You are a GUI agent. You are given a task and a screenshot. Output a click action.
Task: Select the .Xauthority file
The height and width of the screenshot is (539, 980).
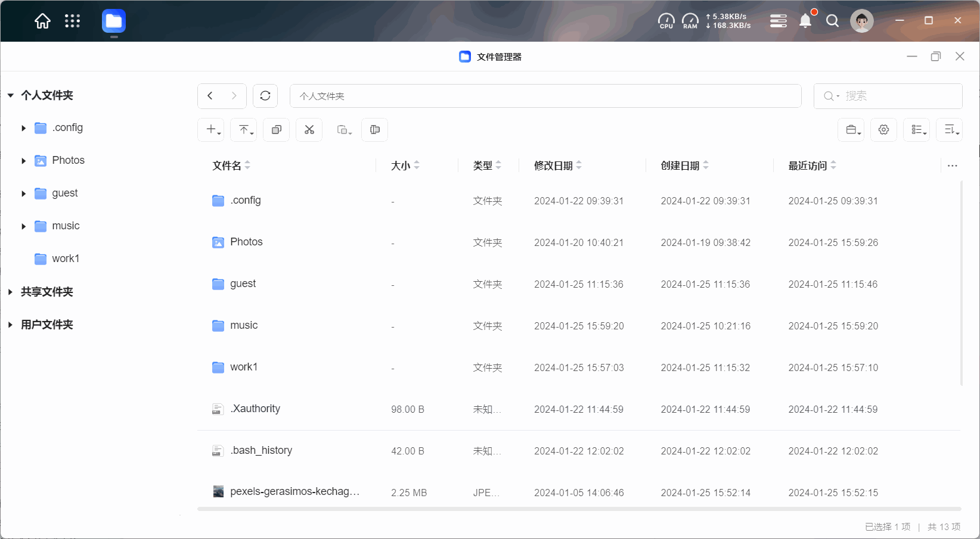click(578, 409)
